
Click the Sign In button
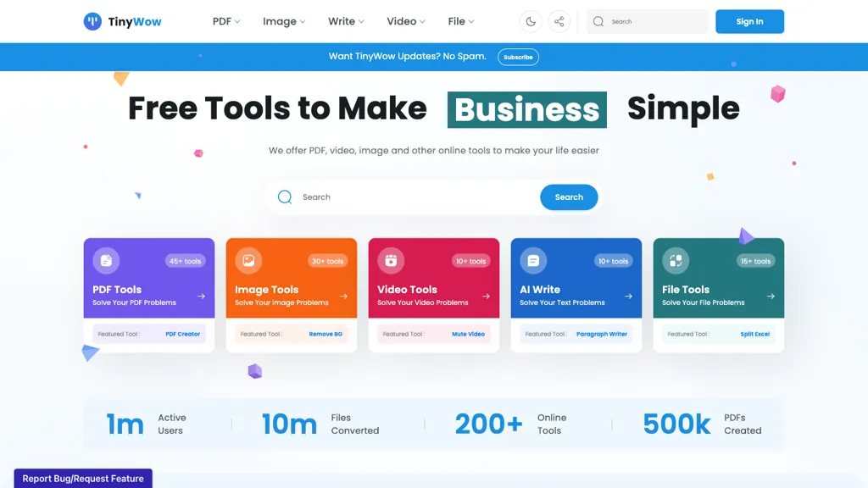pyautogui.click(x=749, y=21)
